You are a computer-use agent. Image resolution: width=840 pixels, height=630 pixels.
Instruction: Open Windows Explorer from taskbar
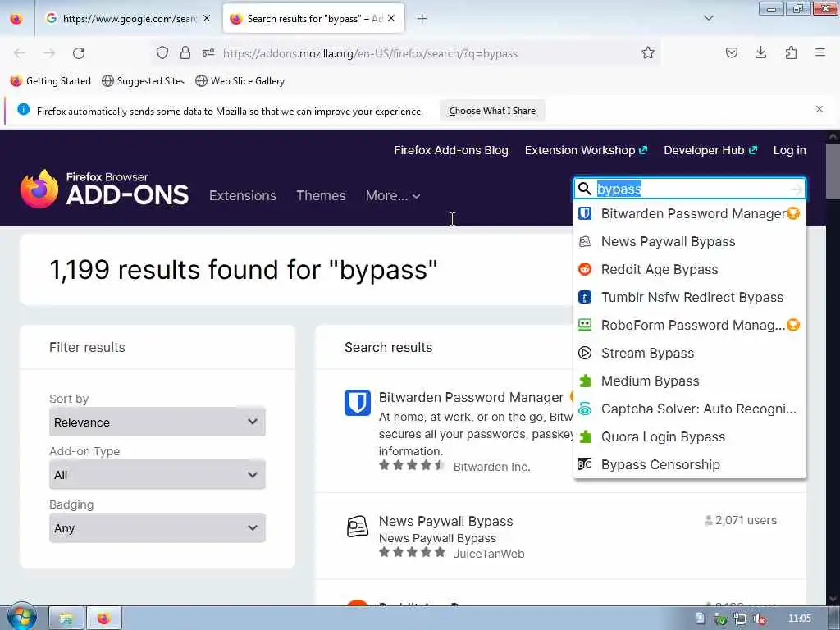pos(66,619)
